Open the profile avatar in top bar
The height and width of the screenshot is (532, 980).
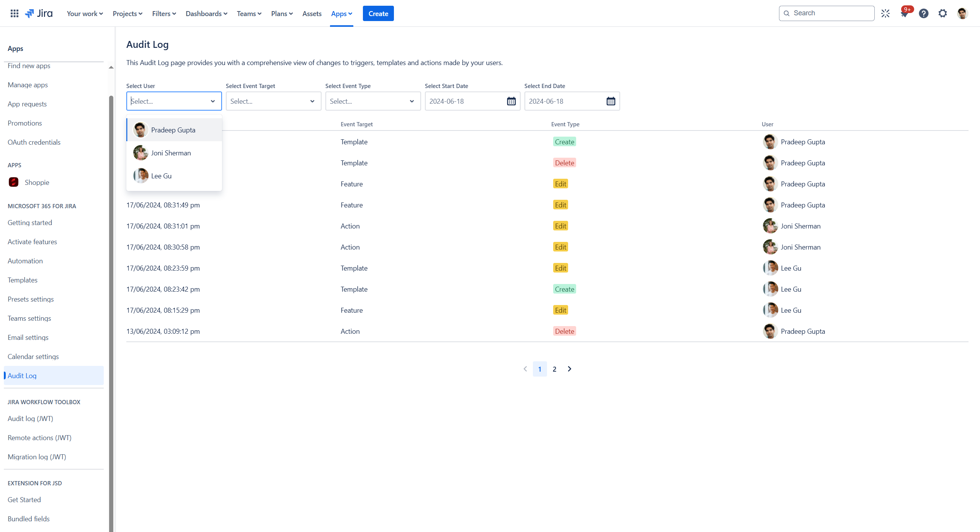point(962,13)
